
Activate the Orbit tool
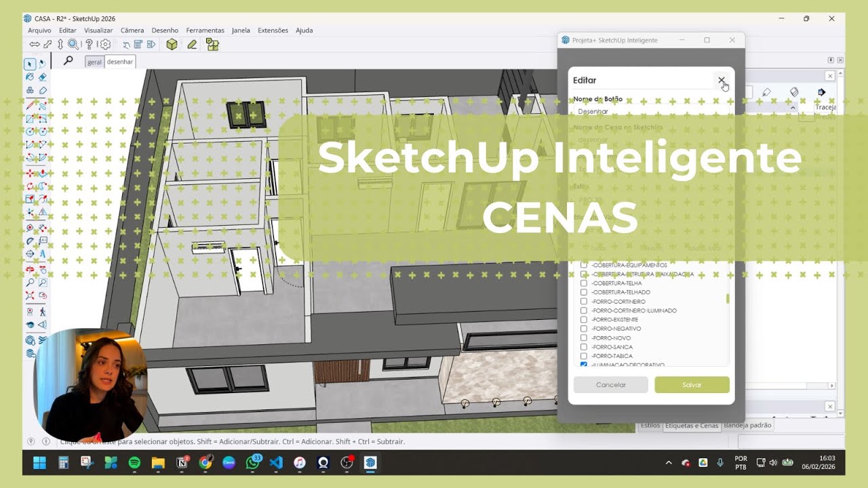click(30, 269)
